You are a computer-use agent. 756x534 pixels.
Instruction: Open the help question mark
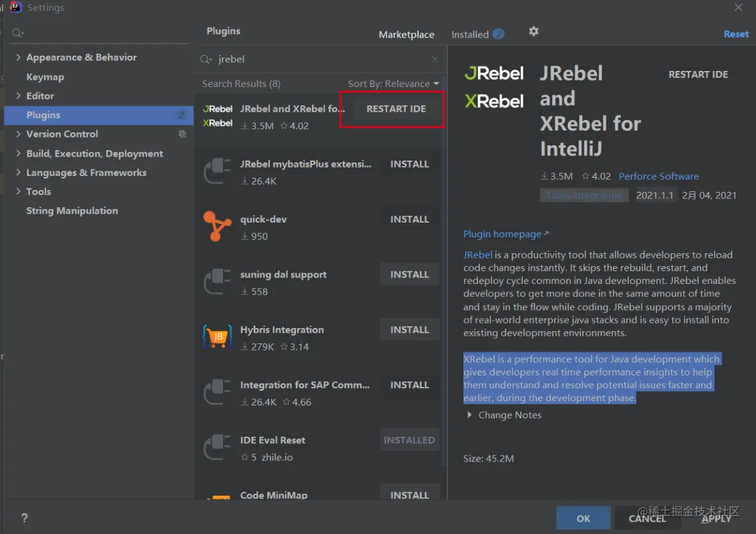(24, 518)
